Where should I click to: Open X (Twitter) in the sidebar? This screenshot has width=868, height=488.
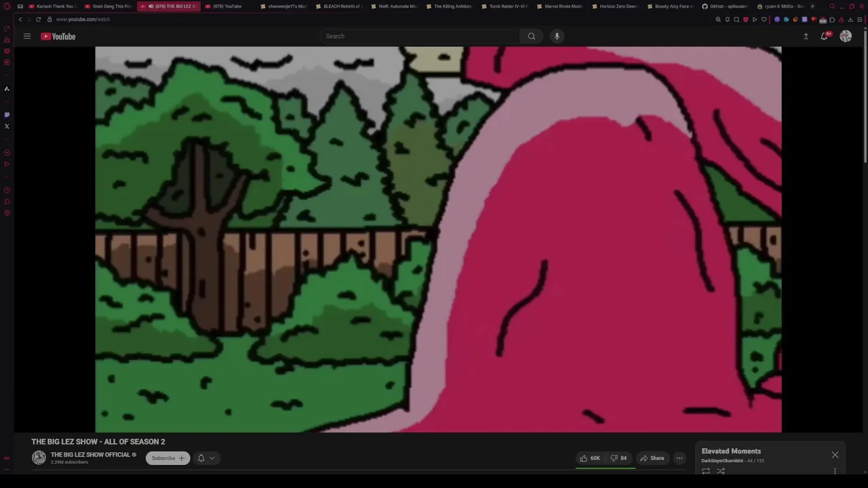[x=7, y=126]
